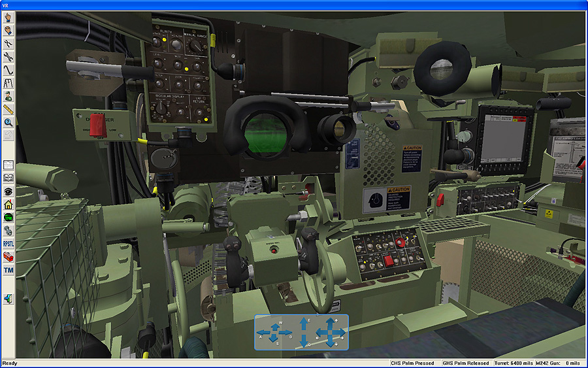Choose the pliers tool icon
The height and width of the screenshot is (368, 588).
(8, 43)
